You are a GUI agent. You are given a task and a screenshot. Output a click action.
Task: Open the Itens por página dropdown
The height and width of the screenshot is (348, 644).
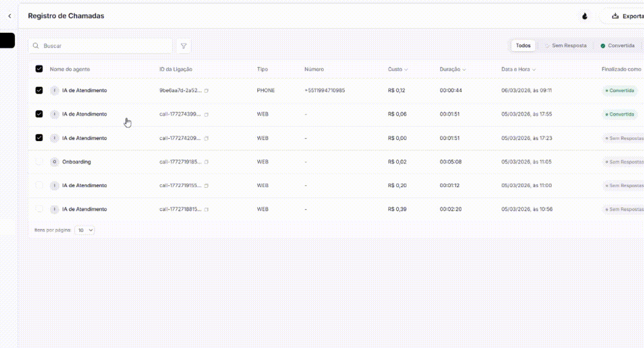85,230
